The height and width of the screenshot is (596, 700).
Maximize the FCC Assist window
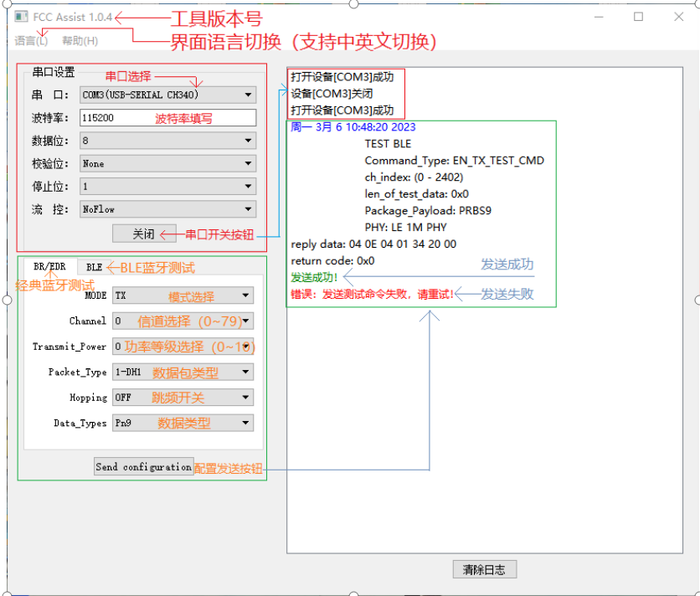click(638, 17)
